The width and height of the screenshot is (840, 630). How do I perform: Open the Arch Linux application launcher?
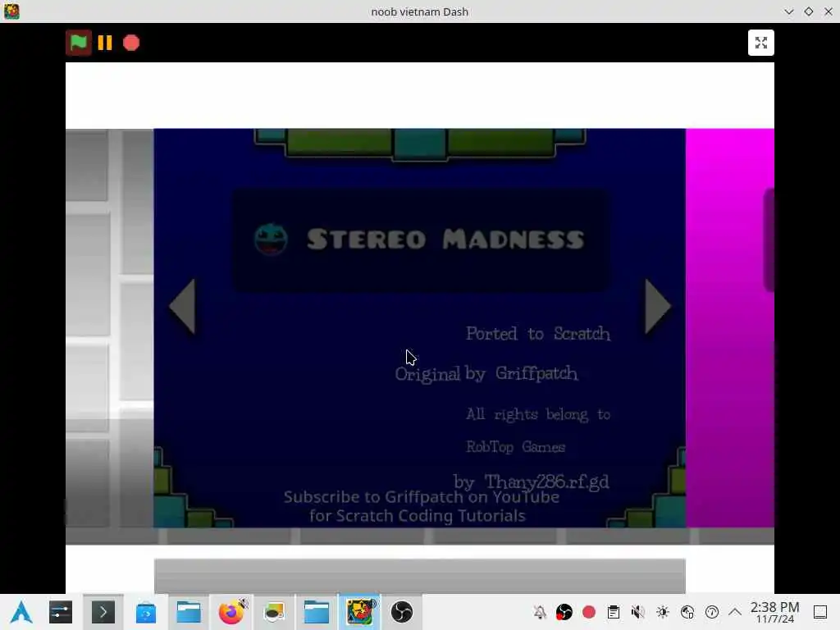pos(21,612)
